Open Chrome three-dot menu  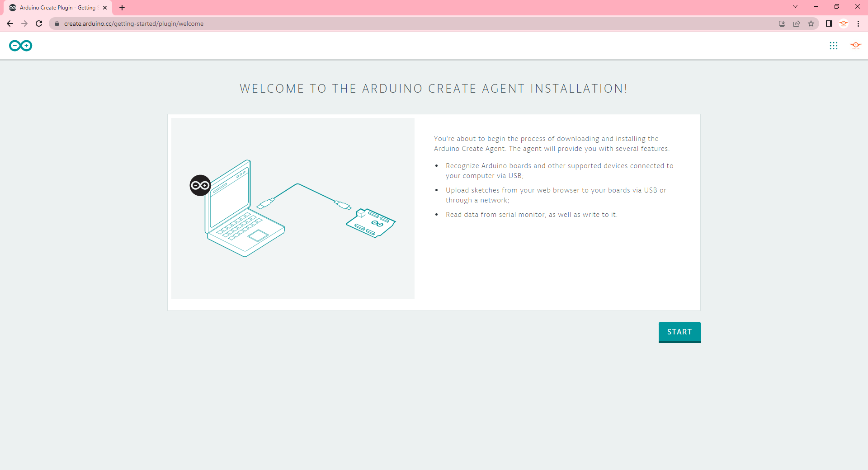(858, 23)
